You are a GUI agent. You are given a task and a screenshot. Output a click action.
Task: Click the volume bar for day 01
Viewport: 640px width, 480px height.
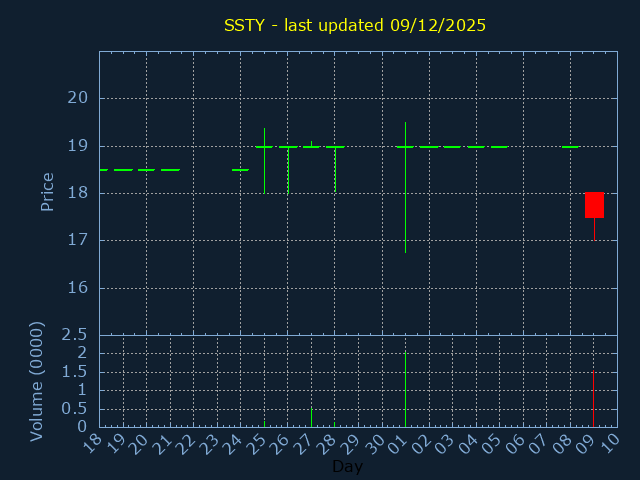pos(405,390)
